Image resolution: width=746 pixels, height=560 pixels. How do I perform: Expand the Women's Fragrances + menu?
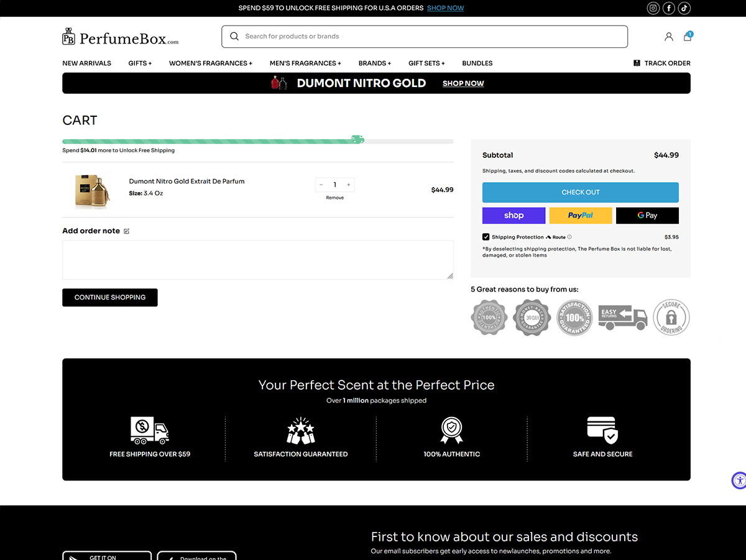(211, 63)
